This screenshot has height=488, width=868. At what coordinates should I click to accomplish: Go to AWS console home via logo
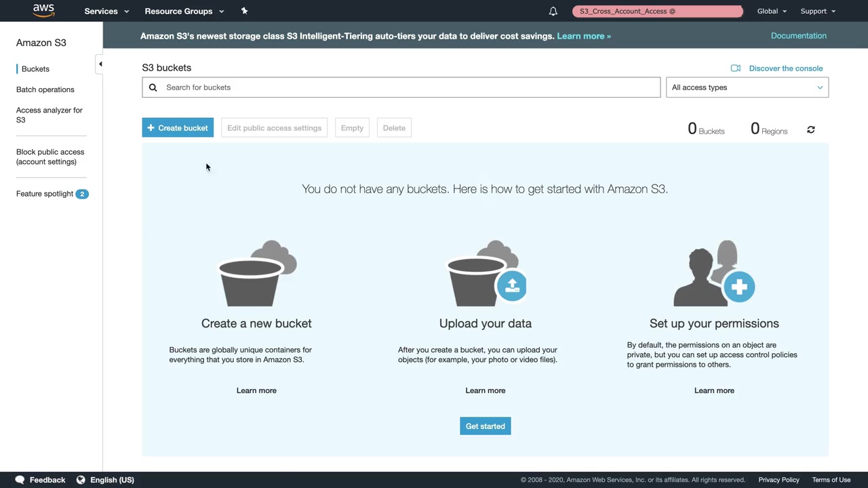coord(43,11)
